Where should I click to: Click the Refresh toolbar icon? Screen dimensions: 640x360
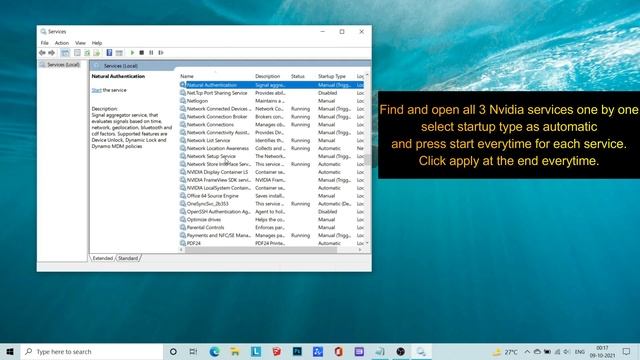coord(87,53)
